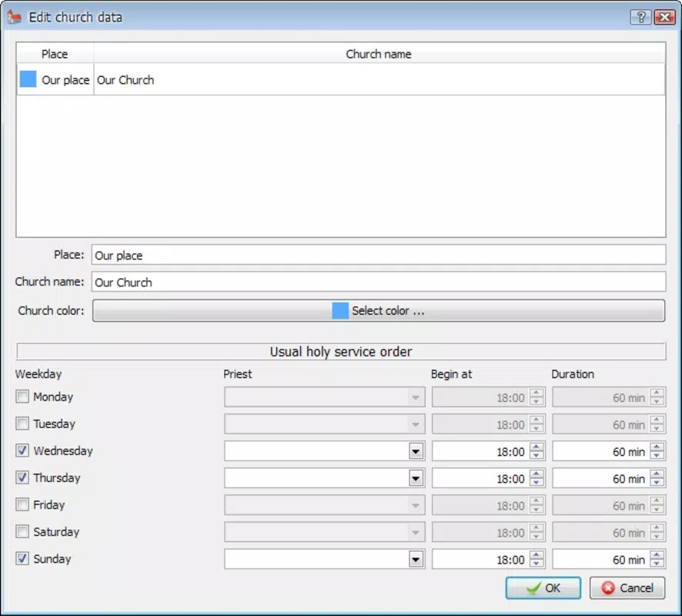Viewport: 682px width, 616px height.
Task: Click the Place column header
Action: click(55, 54)
